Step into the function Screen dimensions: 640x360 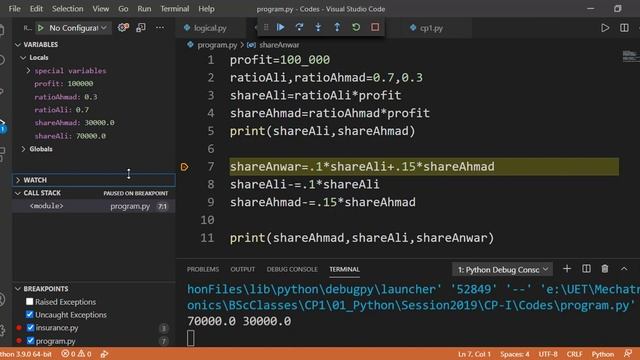point(318,27)
